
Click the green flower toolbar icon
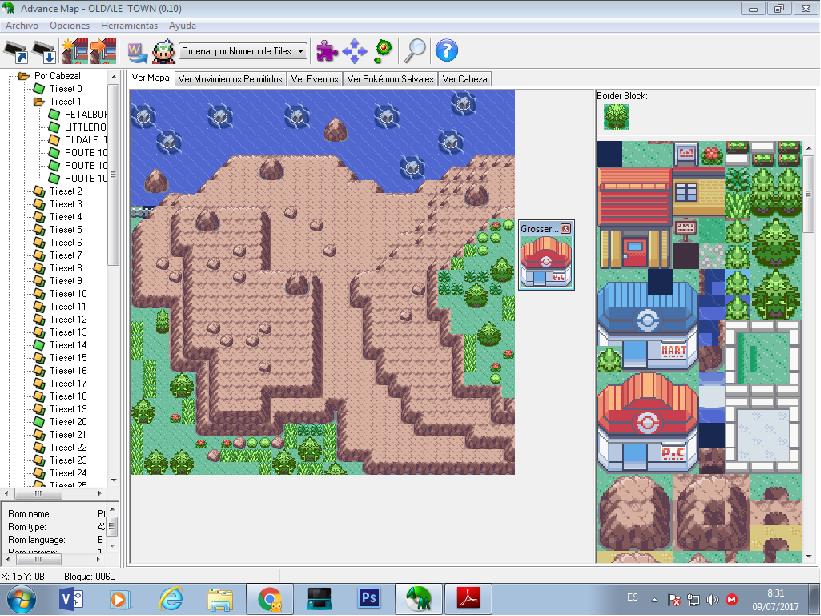pyautogui.click(x=384, y=50)
